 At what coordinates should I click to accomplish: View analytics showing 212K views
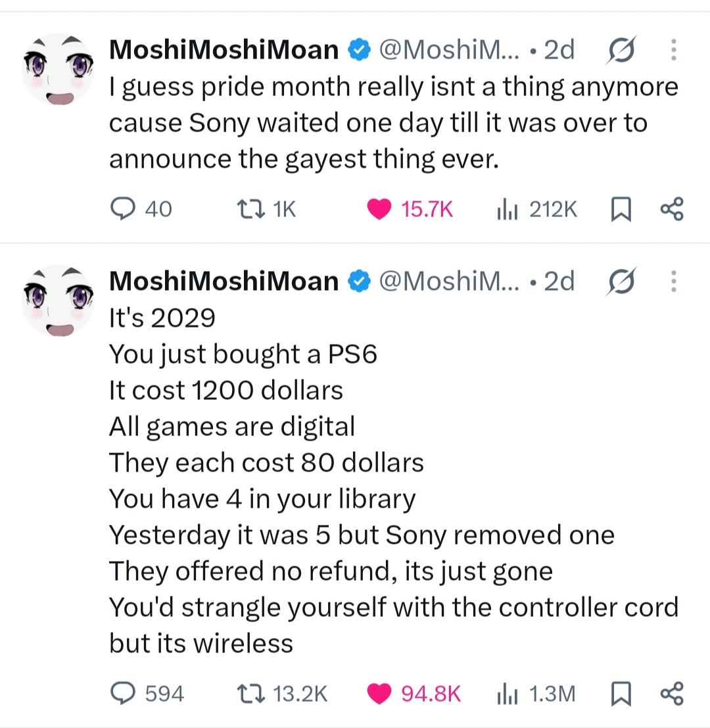coord(537,209)
